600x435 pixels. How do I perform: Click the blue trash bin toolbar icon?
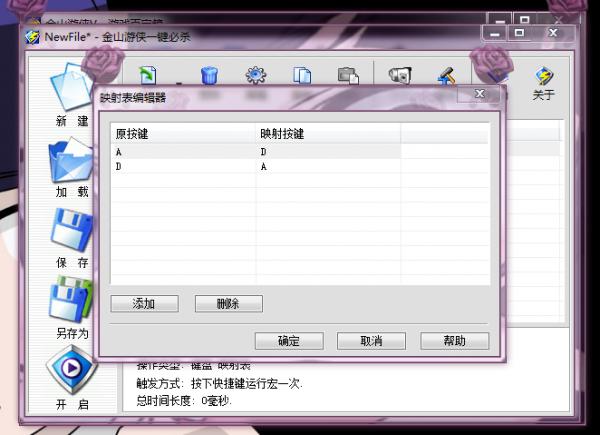(209, 75)
